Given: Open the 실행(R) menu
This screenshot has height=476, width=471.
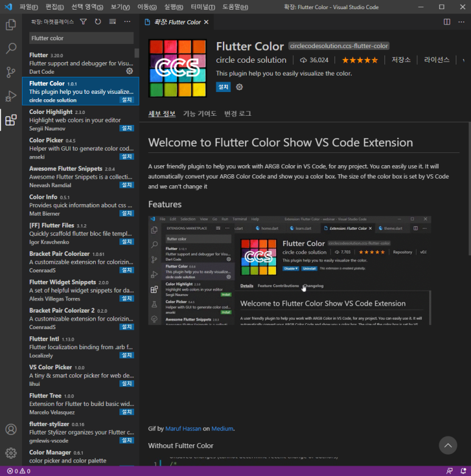Looking at the screenshot, I should point(174,7).
